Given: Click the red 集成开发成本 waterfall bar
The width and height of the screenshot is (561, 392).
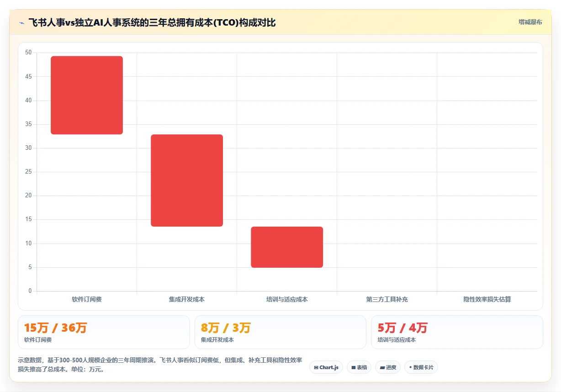Looking at the screenshot, I should point(187,180).
